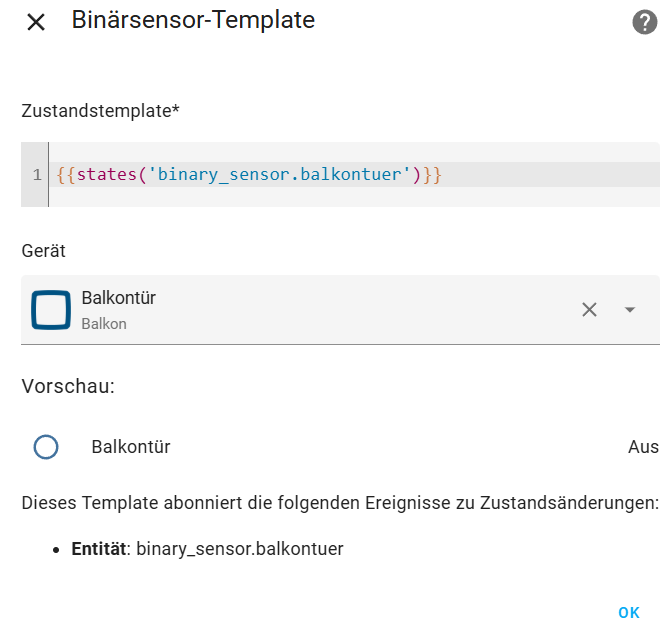Click the Zustandstemplate field label
This screenshot has width=672, height=630.
coord(100,111)
